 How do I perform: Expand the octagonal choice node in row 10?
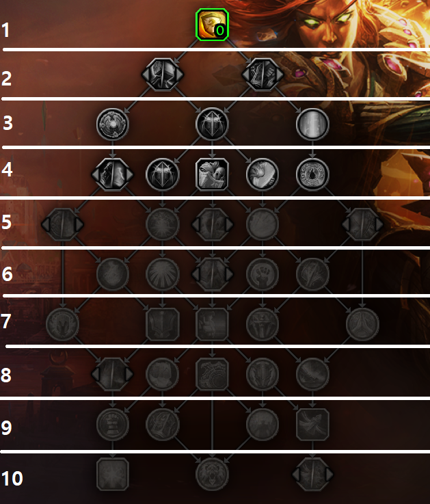pos(312,474)
